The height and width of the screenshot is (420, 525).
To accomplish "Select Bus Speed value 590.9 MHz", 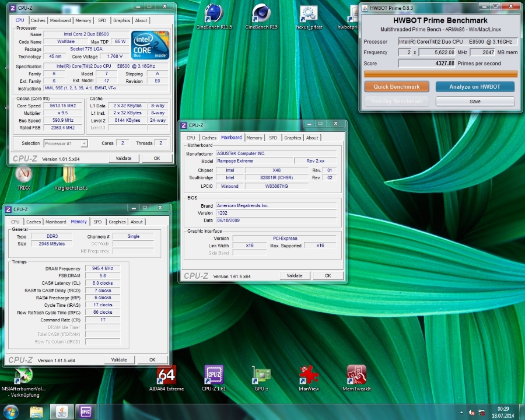I will tap(63, 120).
